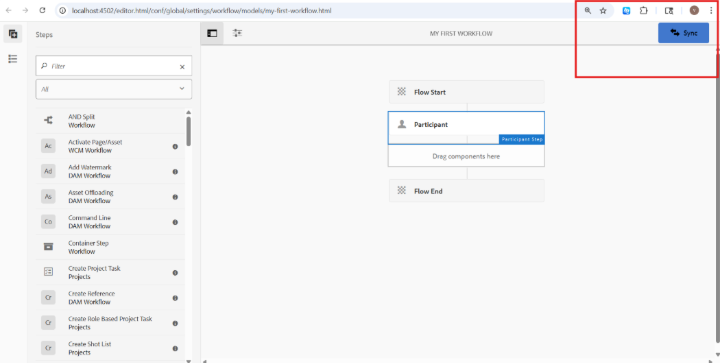Select the Flow Start node
This screenshot has height=363, width=720.
point(467,92)
